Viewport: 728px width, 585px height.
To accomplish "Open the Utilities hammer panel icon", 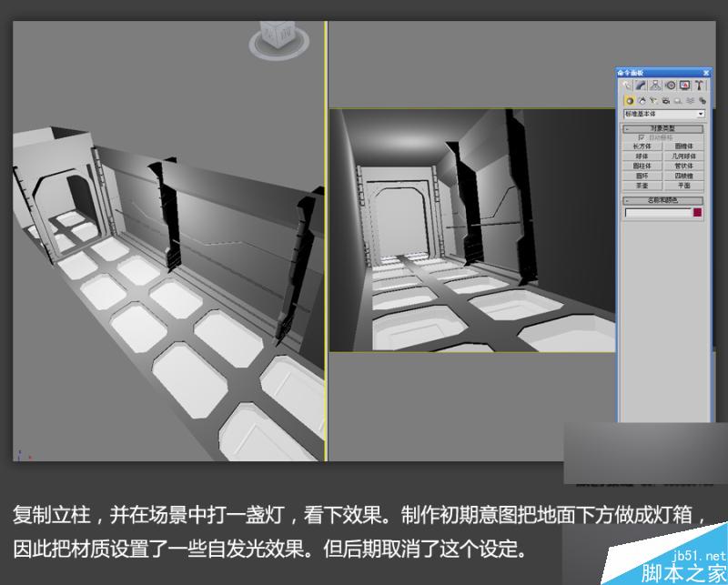I will pyautogui.click(x=699, y=84).
